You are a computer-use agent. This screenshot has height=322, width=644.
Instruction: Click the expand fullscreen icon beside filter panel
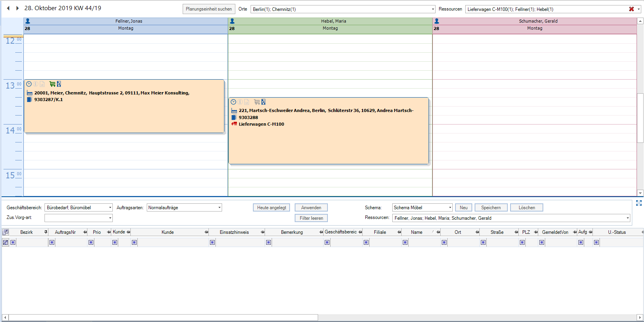pos(639,203)
